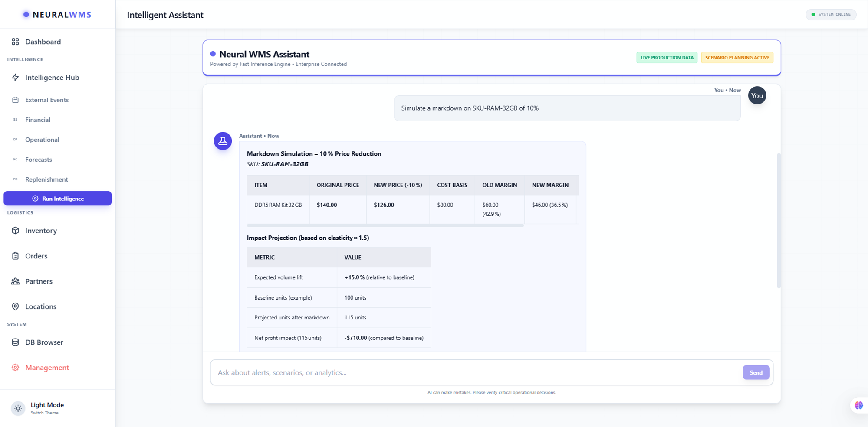Focus the chat message input field
Image resolution: width=868 pixels, height=427 pixels.
pyautogui.click(x=475, y=372)
